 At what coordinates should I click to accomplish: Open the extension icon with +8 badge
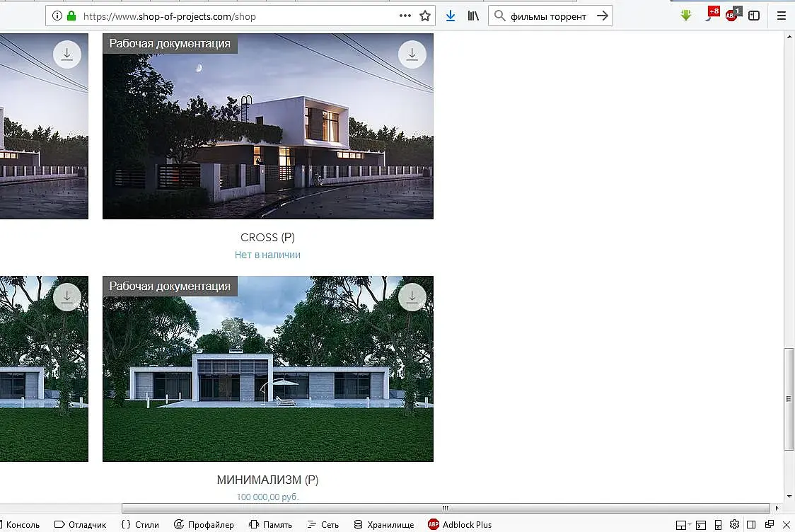click(x=711, y=13)
